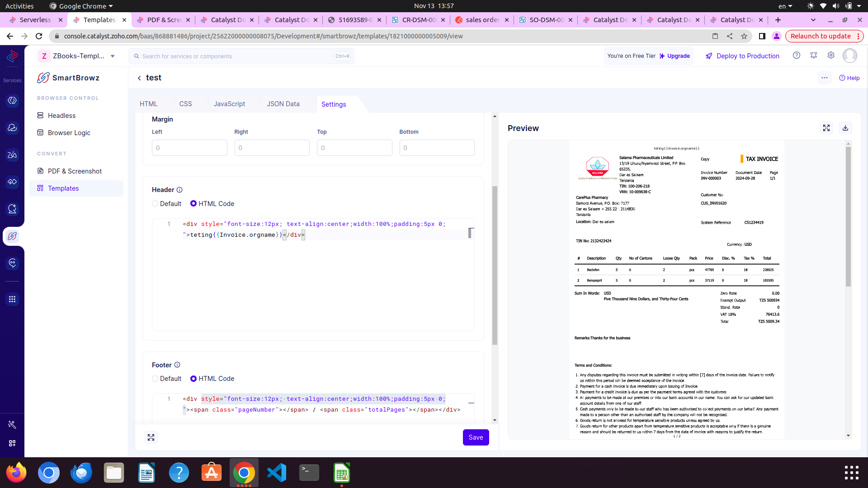Expand the Preview panel to fullscreen
This screenshot has height=488, width=868.
(826, 128)
